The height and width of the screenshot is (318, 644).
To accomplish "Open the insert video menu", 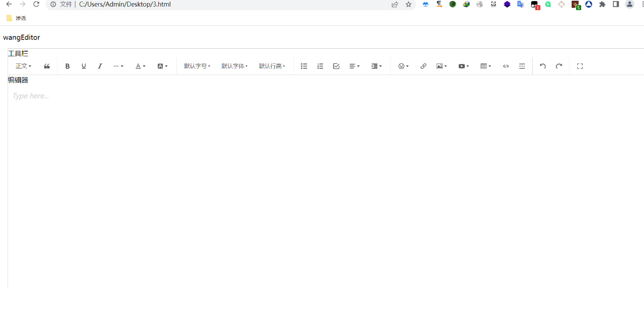I will click(x=463, y=66).
